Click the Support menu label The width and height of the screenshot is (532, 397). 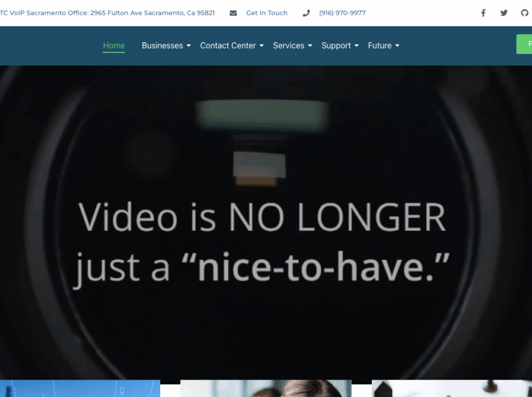[336, 45]
